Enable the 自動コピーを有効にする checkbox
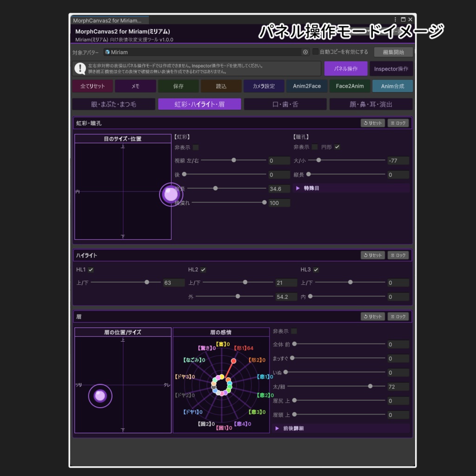 tap(316, 52)
